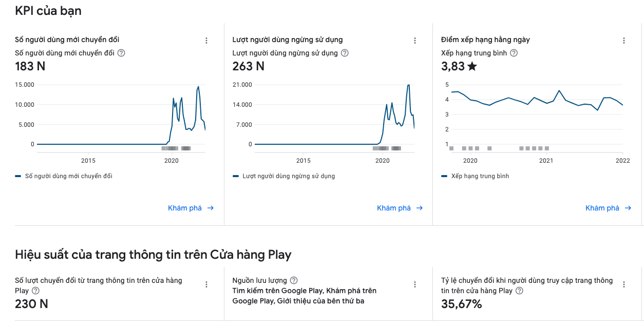Open more options for Điểm xếp hạng hằng ngày card

624,41
